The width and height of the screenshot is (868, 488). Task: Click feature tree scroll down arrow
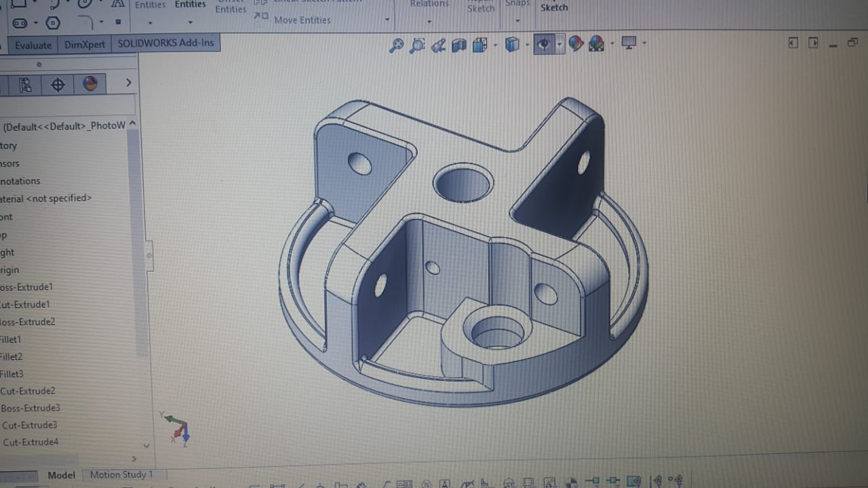146,445
